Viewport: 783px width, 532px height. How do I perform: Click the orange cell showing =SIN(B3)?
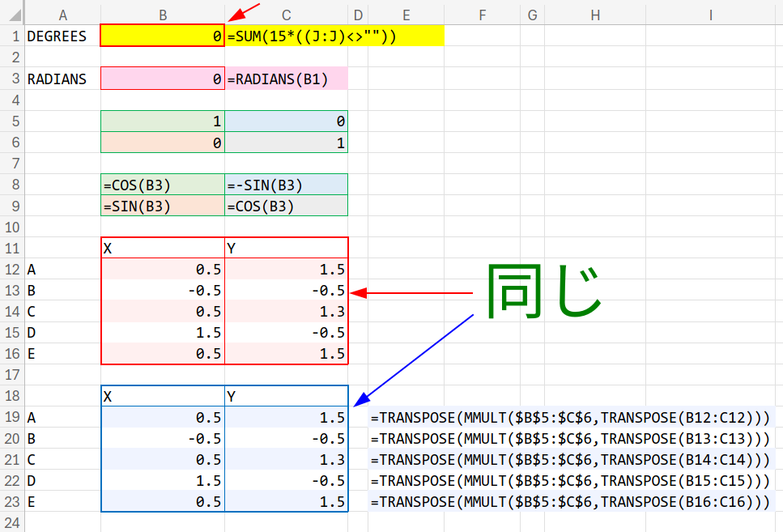(x=162, y=206)
